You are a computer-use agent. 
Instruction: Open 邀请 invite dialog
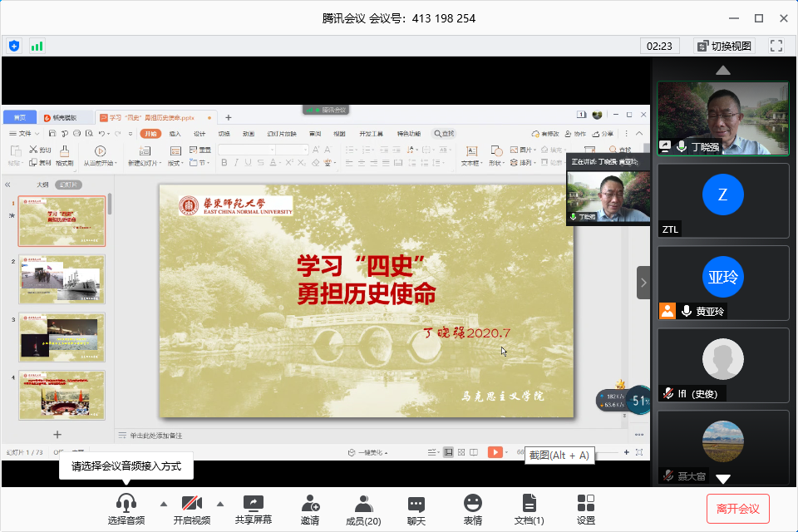tap(310, 509)
